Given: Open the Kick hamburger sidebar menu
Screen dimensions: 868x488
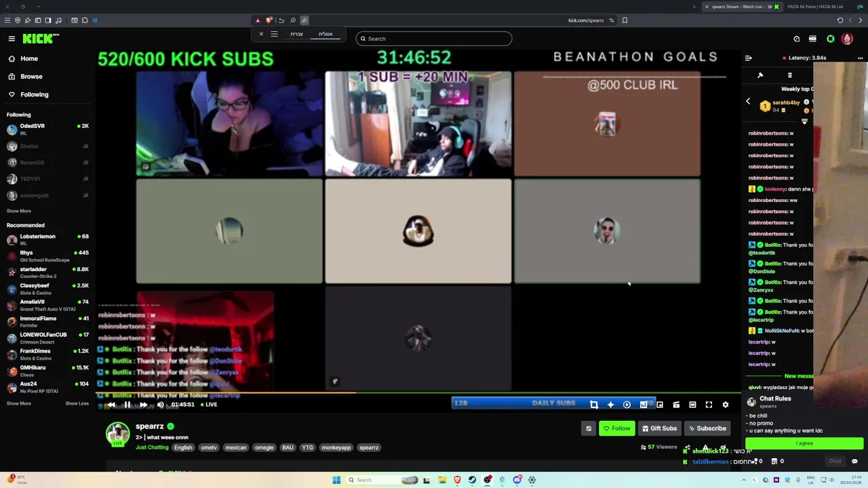Looking at the screenshot, I should click(x=12, y=39).
